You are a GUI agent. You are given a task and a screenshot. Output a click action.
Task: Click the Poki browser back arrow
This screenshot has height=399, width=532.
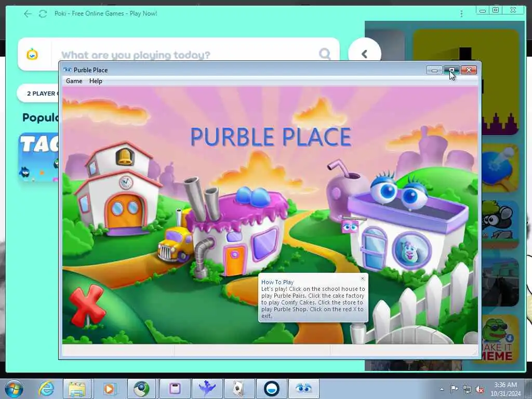coord(28,14)
